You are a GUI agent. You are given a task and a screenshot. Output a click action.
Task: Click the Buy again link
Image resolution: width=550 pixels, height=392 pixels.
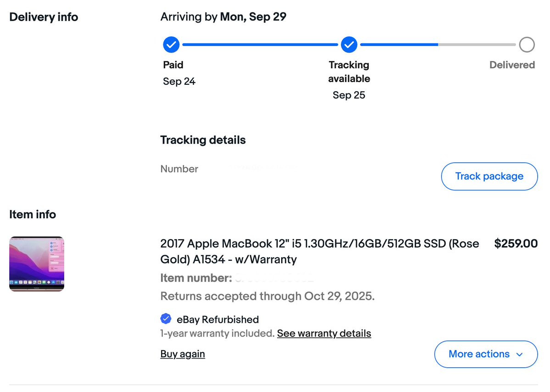coord(183,354)
